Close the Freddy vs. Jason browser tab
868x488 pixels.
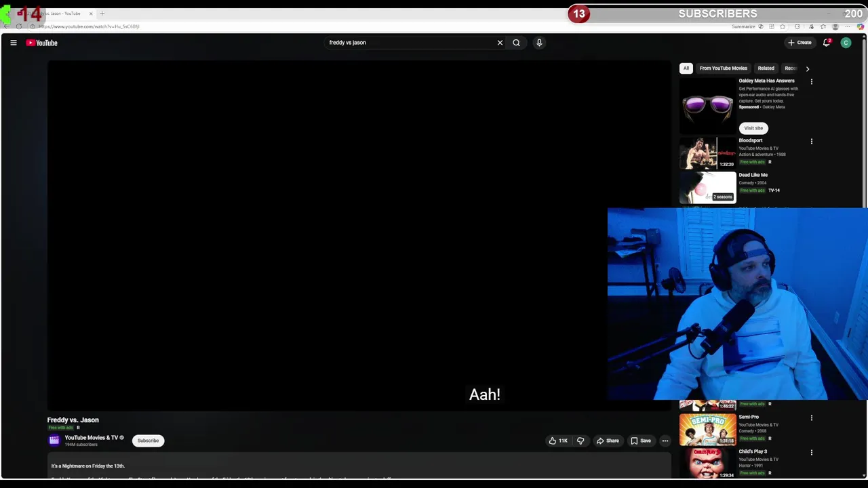[x=91, y=14]
